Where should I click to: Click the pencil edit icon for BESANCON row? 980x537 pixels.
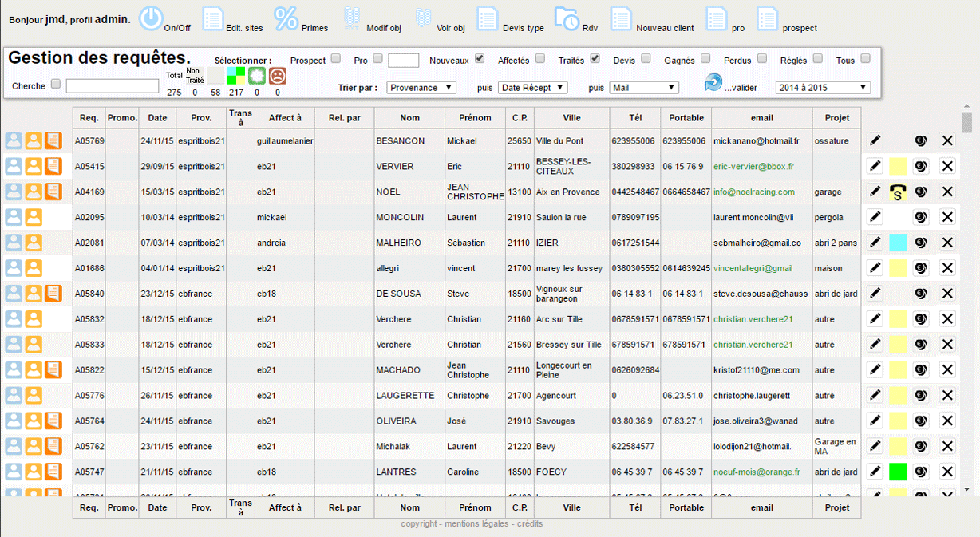[875, 140]
